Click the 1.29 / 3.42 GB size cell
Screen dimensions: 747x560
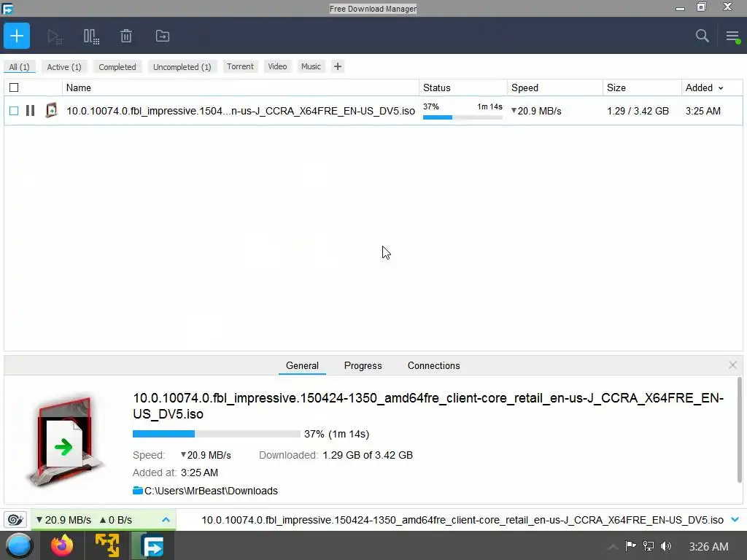[638, 111]
